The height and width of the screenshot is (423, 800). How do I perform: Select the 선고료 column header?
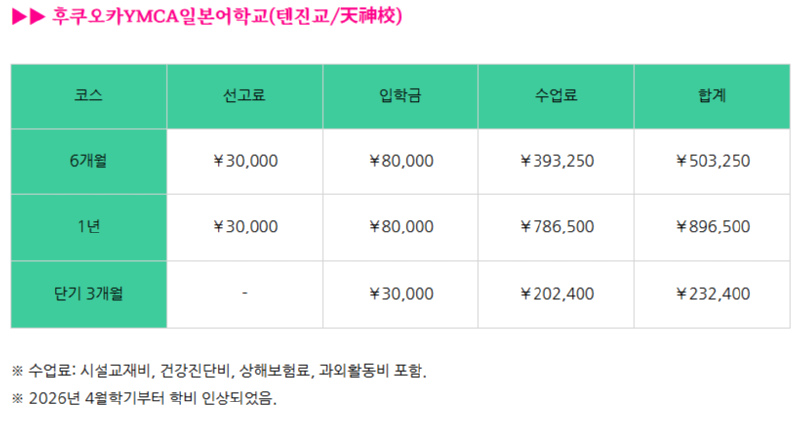(245, 96)
